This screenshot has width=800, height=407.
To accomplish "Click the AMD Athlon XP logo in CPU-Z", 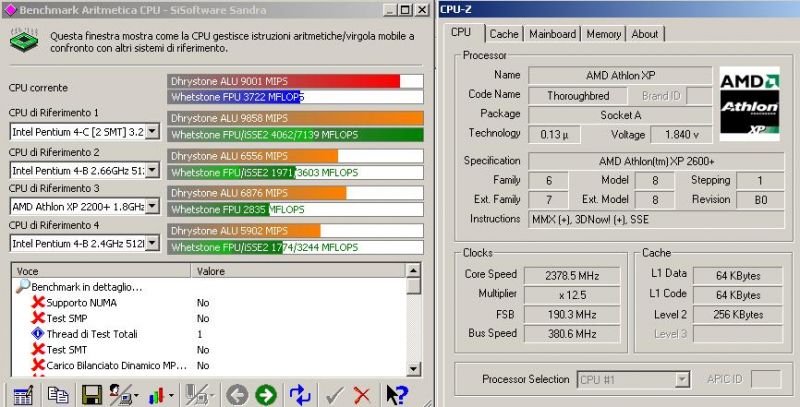I will (x=749, y=104).
